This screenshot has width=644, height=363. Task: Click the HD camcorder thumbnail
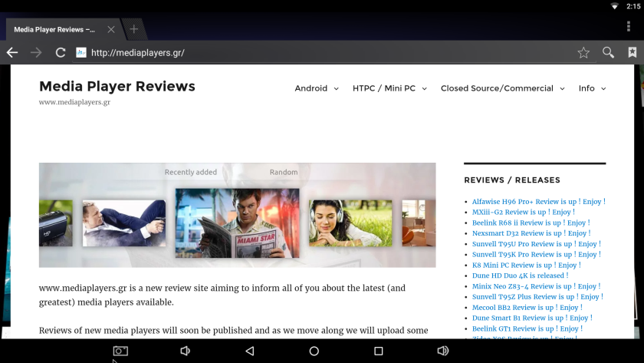tap(56, 223)
